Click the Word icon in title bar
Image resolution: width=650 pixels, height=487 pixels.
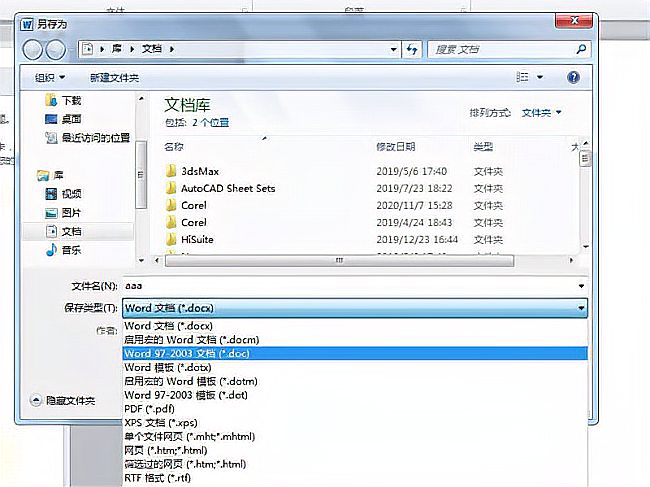27,24
